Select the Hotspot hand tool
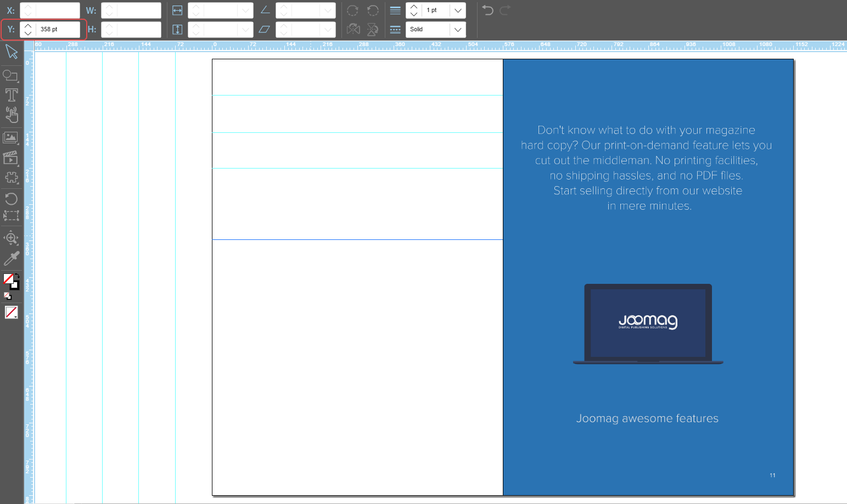 click(x=11, y=115)
